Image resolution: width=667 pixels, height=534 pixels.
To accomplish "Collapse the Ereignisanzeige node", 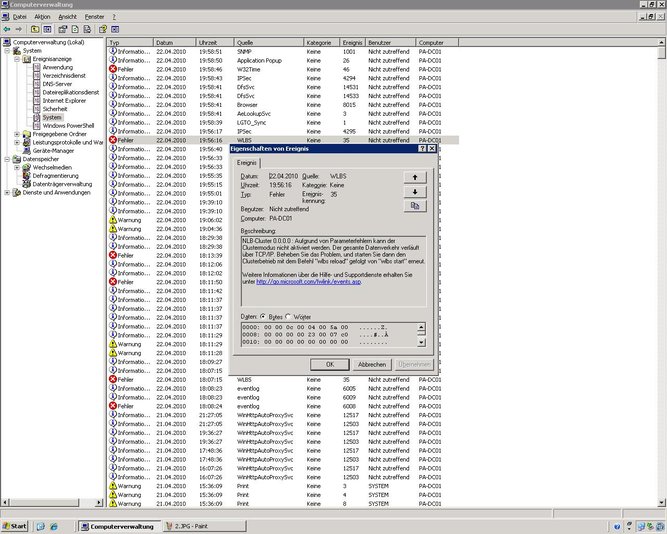I will [x=17, y=59].
